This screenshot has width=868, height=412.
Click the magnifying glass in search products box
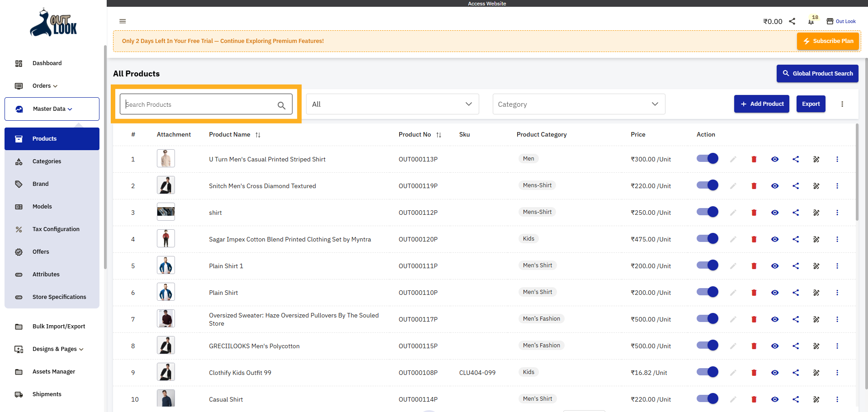pyautogui.click(x=282, y=104)
